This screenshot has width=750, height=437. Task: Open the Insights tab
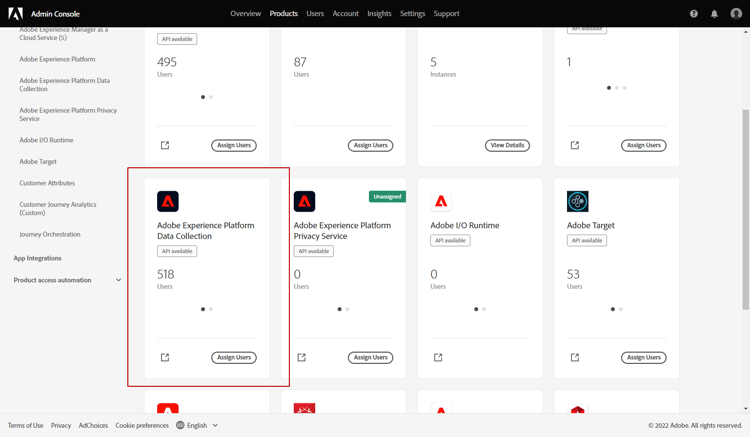pos(379,13)
